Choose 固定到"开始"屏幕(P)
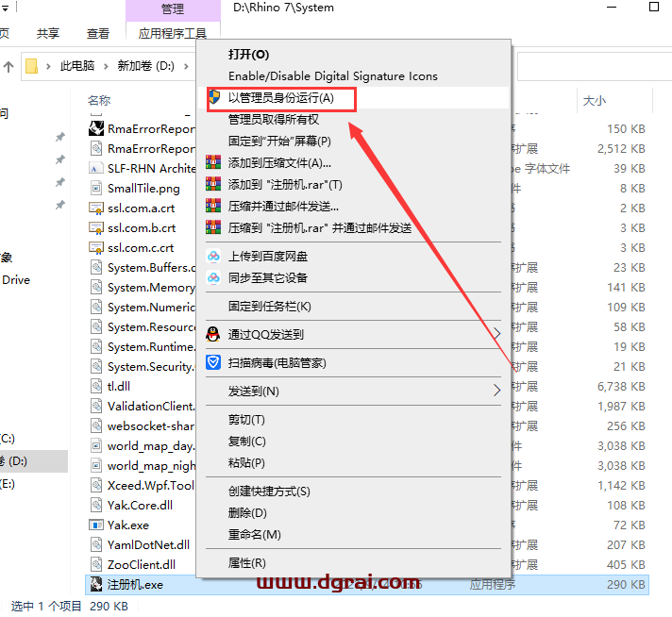This screenshot has height=617, width=672. pyautogui.click(x=279, y=141)
